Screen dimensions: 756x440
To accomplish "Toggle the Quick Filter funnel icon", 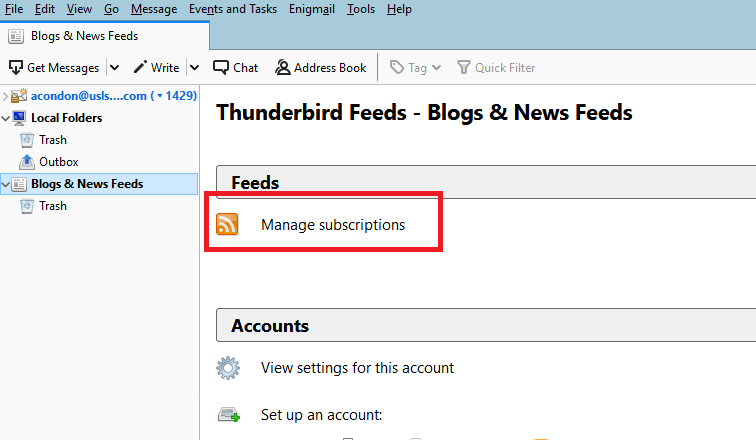I will coord(463,67).
